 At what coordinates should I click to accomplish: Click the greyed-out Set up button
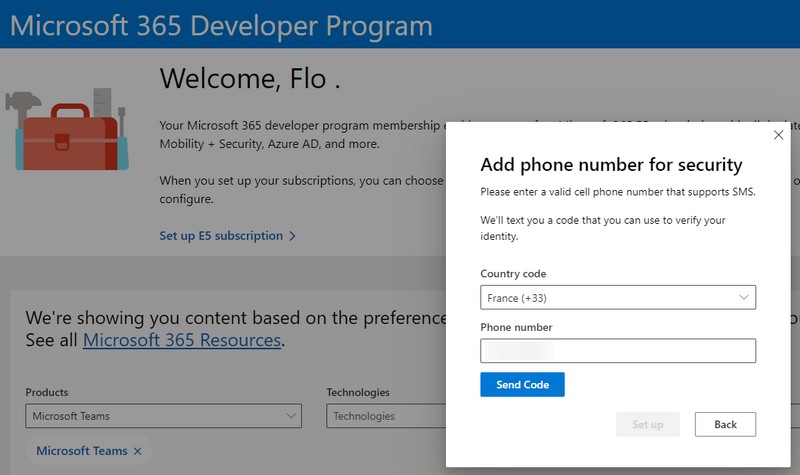(x=648, y=424)
